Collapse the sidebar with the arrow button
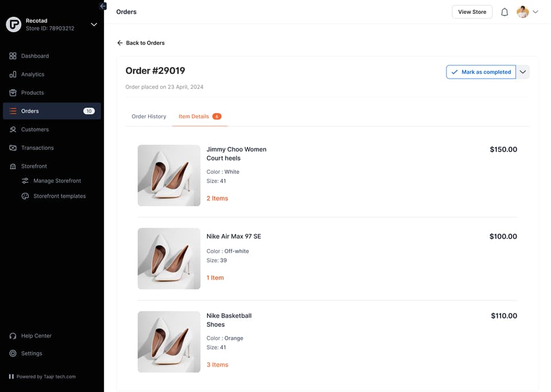This screenshot has height=392, width=551. click(x=103, y=6)
